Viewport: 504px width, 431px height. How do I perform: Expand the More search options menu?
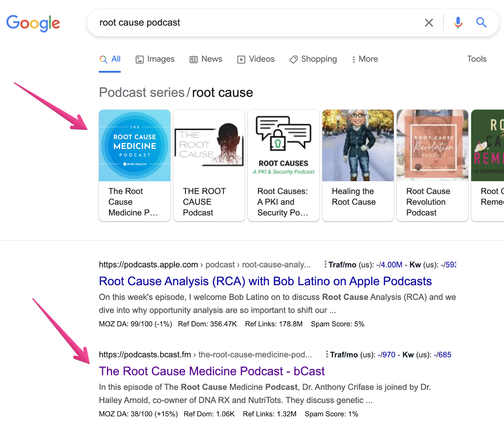(x=365, y=59)
